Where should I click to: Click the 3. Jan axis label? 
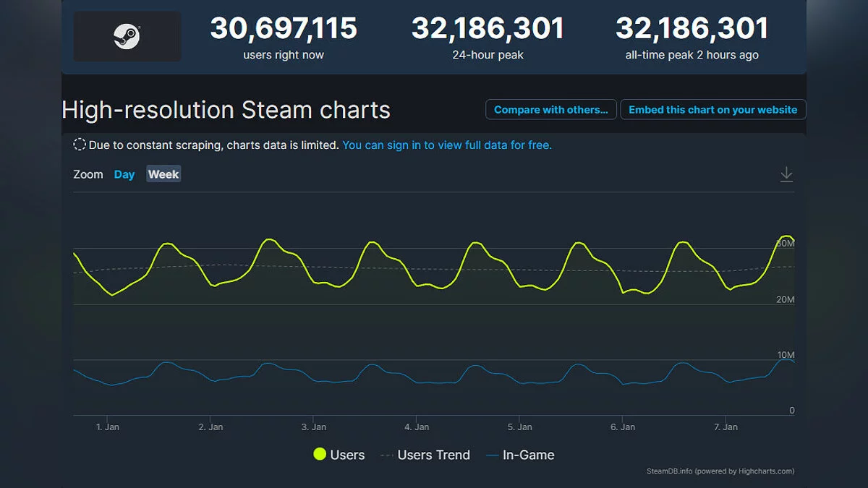click(x=313, y=427)
